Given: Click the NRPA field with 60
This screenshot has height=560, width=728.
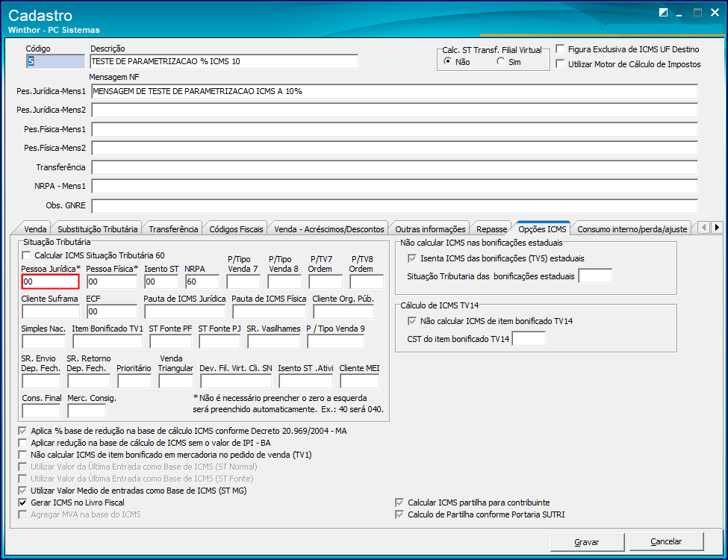Looking at the screenshot, I should [x=202, y=281].
